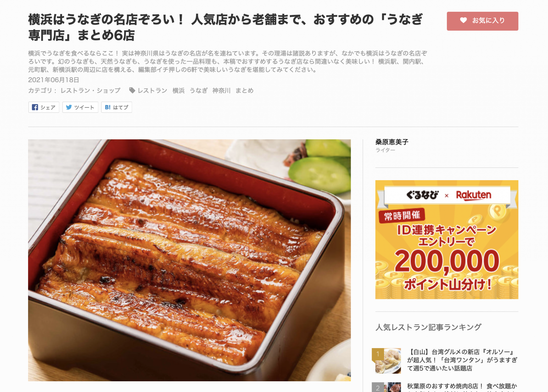Select the 横浜 tag
Viewport: 548px width, 392px height.
click(178, 91)
